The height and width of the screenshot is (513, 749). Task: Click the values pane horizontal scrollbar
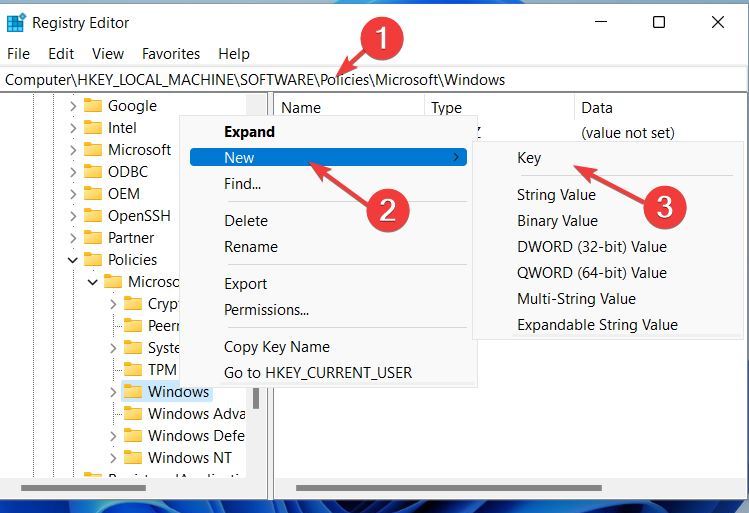pyautogui.click(x=449, y=488)
